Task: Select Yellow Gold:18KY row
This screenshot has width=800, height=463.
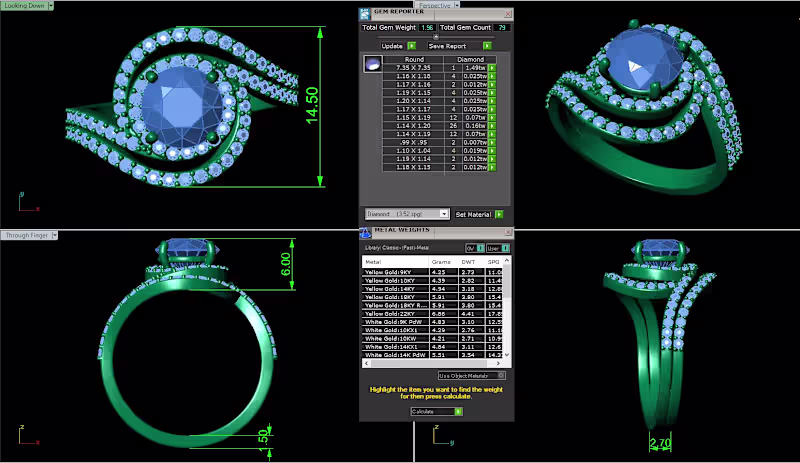Action: 432,297
